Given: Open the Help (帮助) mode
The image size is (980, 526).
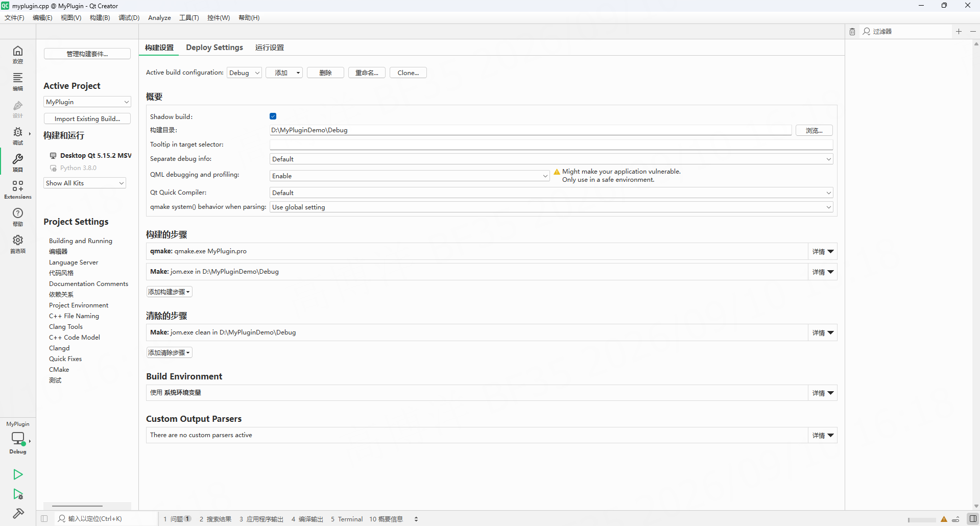Looking at the screenshot, I should tap(18, 217).
